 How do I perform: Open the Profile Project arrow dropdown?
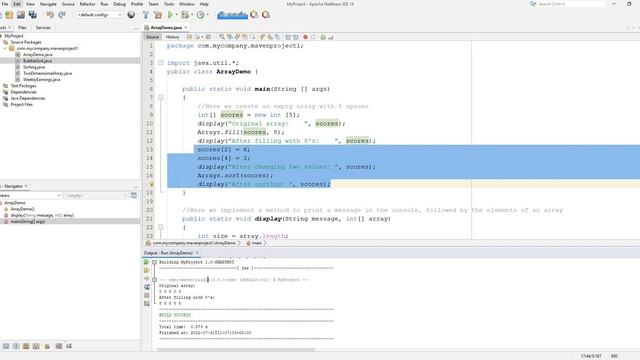[207, 15]
